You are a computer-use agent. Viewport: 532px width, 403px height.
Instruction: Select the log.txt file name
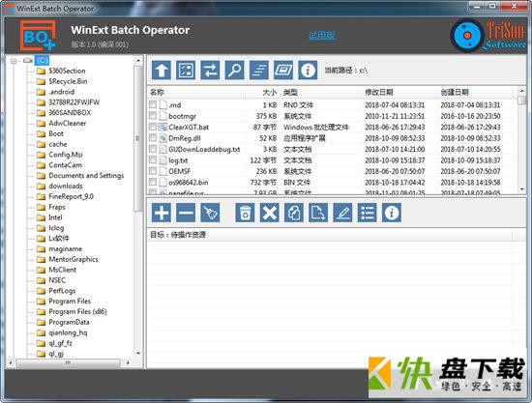(178, 160)
